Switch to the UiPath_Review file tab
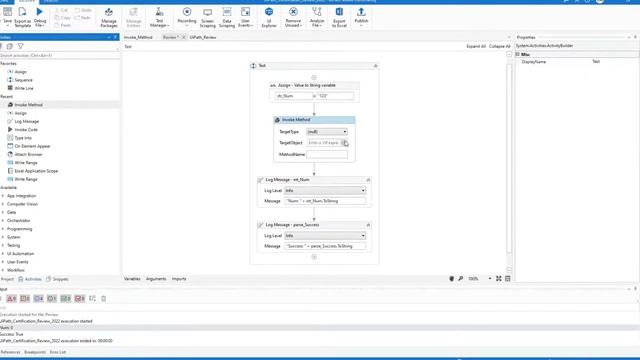640x360 pixels. tap(203, 37)
